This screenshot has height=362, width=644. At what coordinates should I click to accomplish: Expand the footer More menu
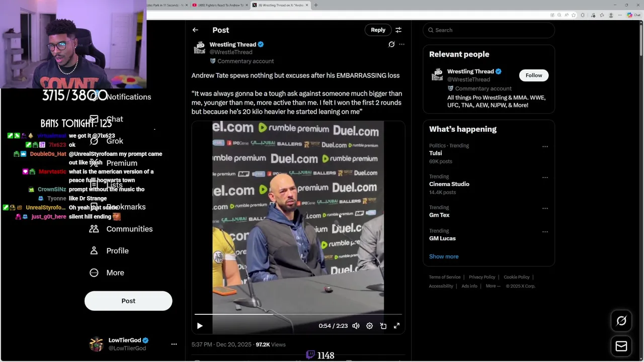click(493, 286)
